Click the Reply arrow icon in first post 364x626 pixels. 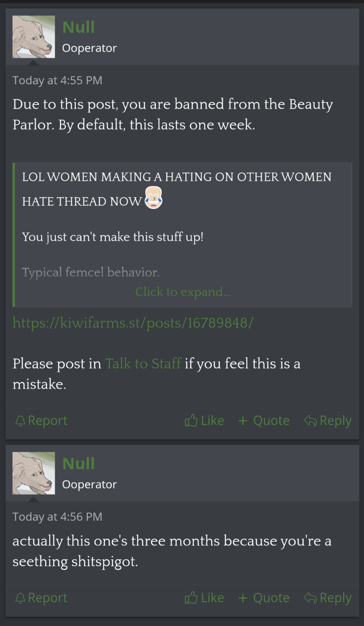coord(310,420)
